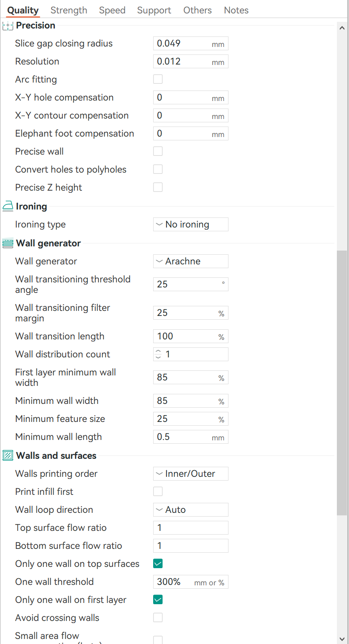Click the Wall generator section icon
Screen dimensions: 349x644
(x=8, y=243)
